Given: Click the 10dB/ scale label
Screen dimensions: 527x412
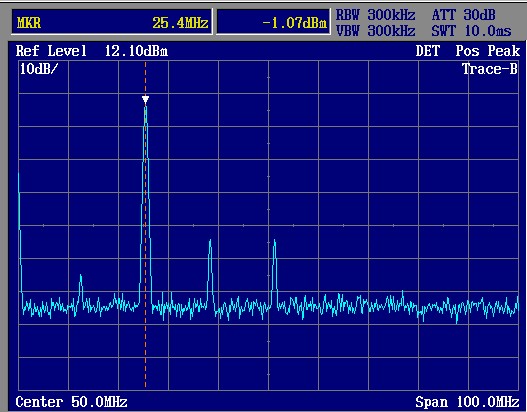Looking at the screenshot, I should (39, 69).
